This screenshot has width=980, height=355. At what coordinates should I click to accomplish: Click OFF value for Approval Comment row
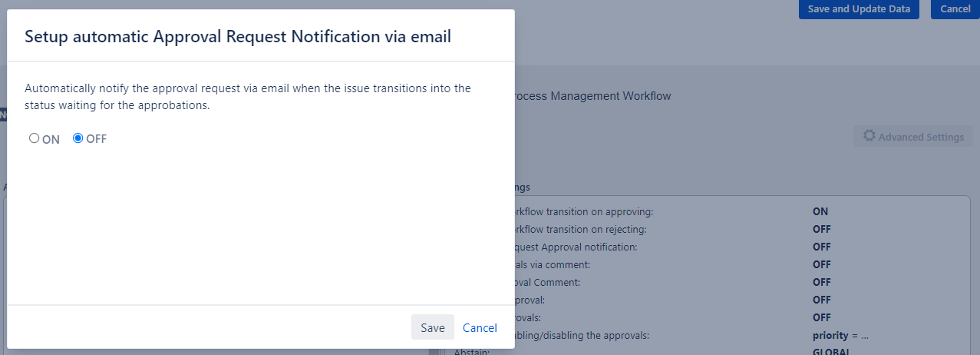(x=821, y=282)
